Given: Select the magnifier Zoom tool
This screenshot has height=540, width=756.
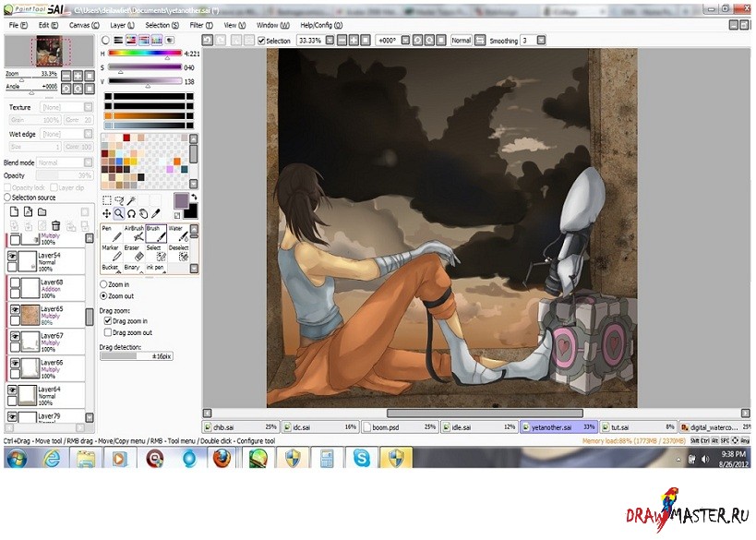Looking at the screenshot, I should click(x=118, y=213).
